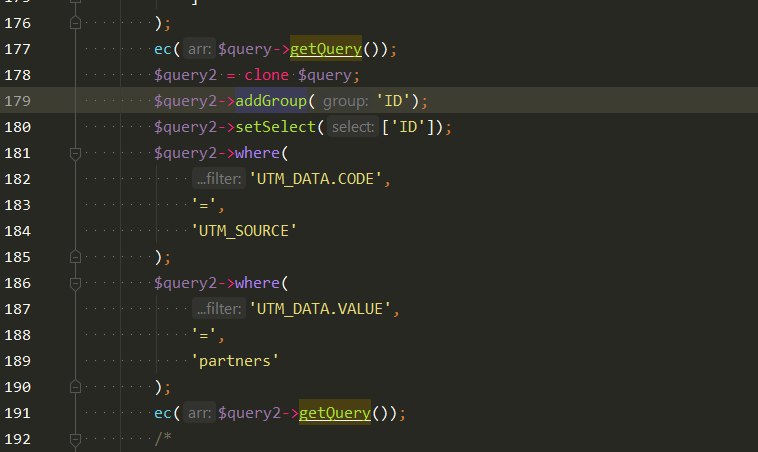This screenshot has width=758, height=452.
Task: Click line number 184 in the gutter
Action: click(17, 231)
